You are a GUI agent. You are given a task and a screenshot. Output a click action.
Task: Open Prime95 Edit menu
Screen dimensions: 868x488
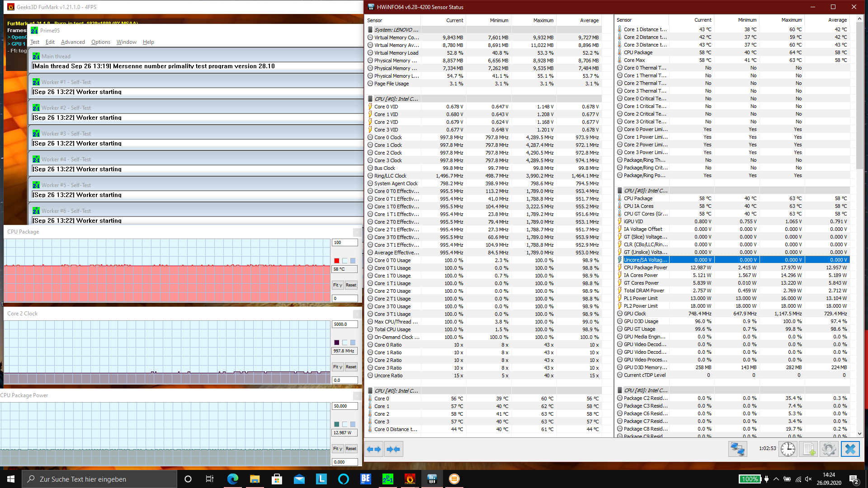50,42
